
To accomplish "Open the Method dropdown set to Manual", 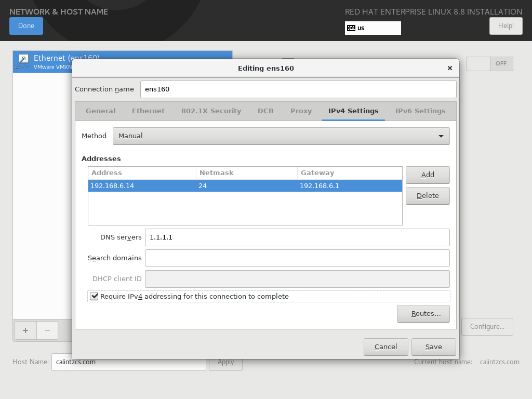I will coord(281,136).
